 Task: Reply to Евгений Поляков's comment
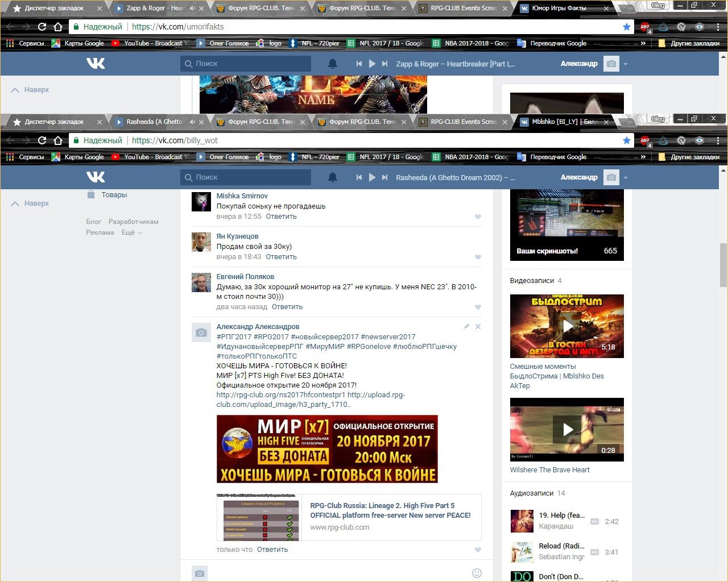287,307
